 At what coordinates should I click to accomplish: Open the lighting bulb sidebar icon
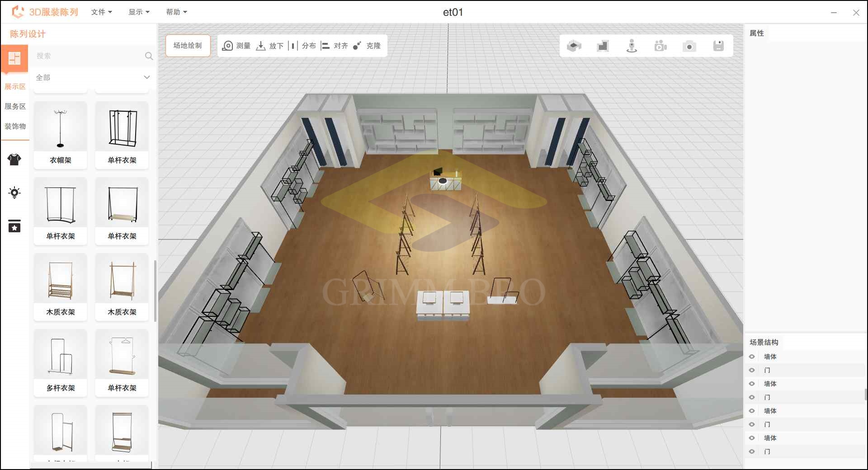(14, 193)
